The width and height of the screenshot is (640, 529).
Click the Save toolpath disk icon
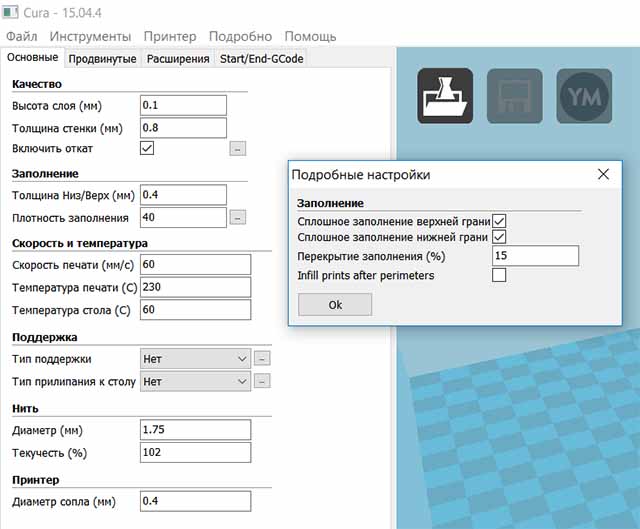514,95
